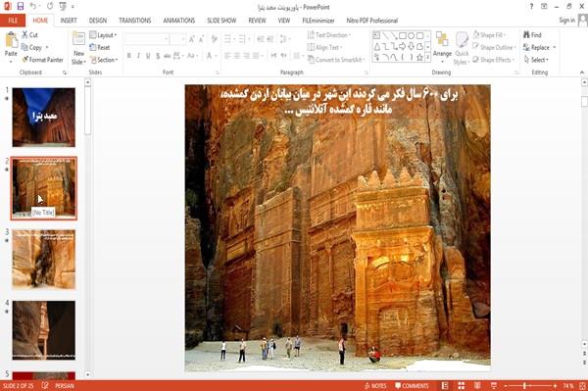Select slide 4 thumbnail
The image size is (588, 391).
coord(43,330)
